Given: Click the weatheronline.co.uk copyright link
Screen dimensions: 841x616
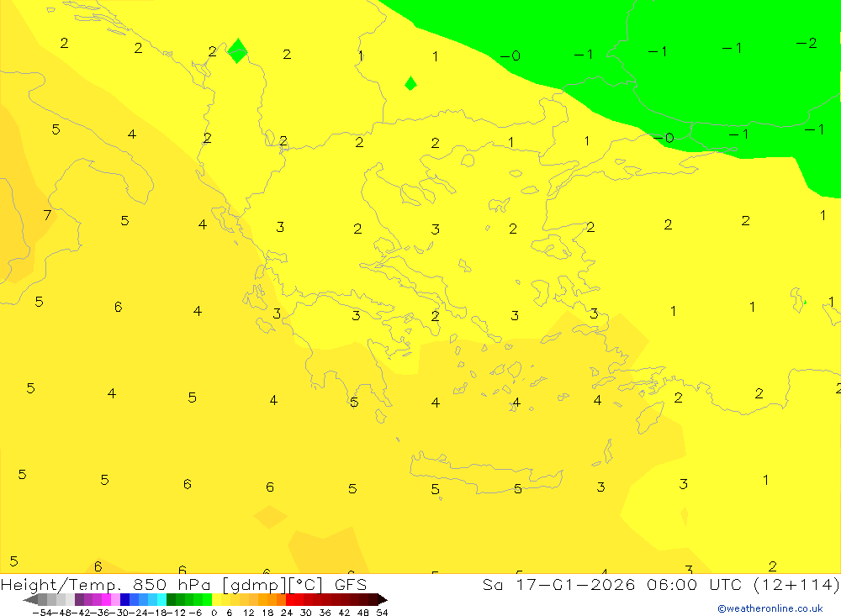Looking at the screenshot, I should [x=770, y=608].
